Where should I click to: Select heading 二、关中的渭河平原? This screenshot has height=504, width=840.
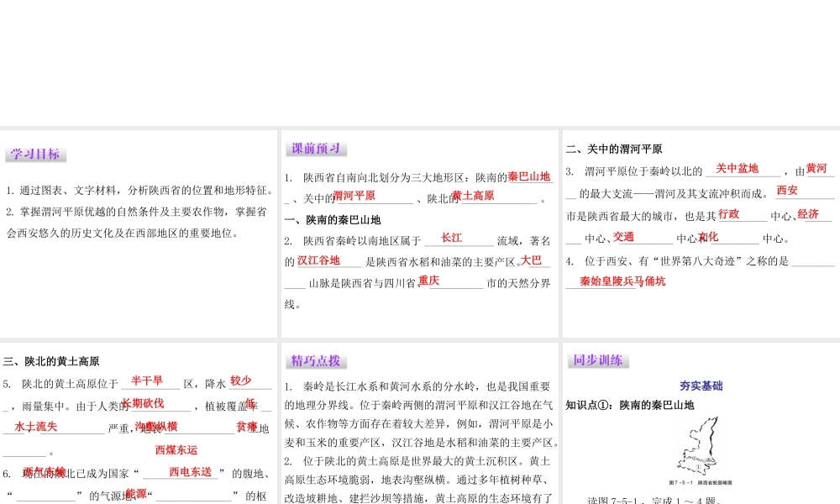(x=614, y=149)
